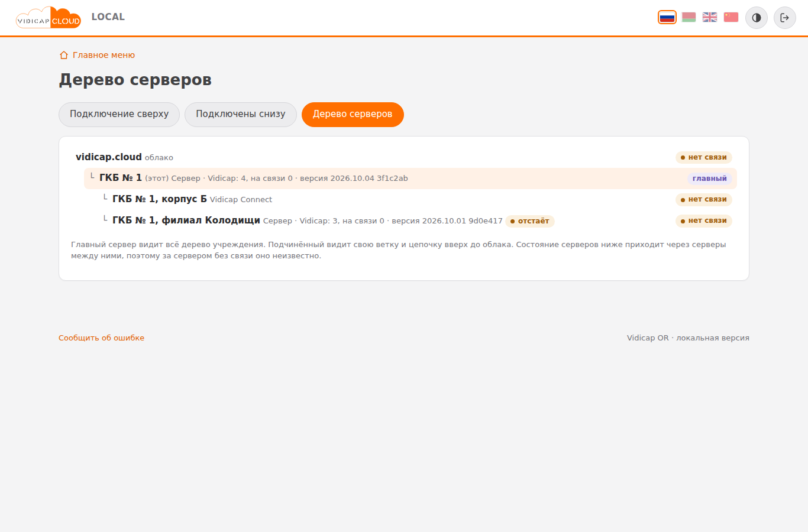Click the home icon in breadcrumb

[x=64, y=55]
